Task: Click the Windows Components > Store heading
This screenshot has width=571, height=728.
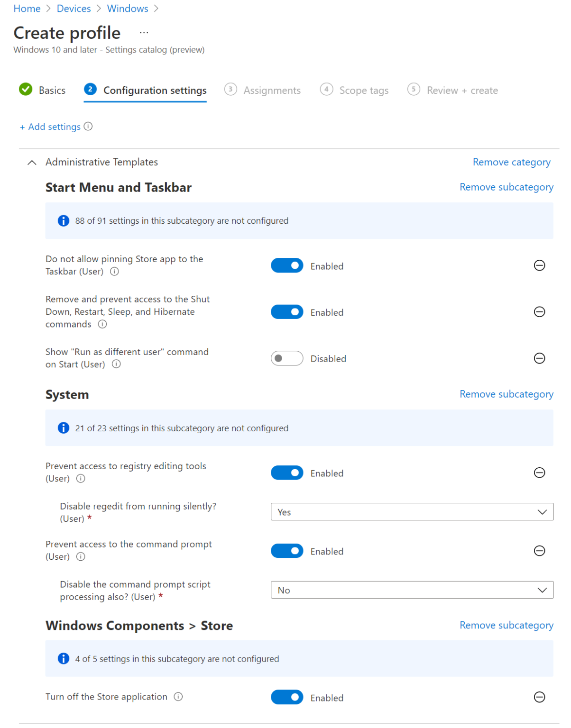Action: click(x=139, y=626)
